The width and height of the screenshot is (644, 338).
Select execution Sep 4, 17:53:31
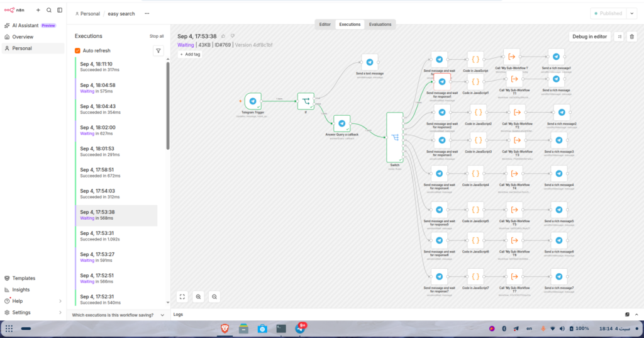click(116, 237)
